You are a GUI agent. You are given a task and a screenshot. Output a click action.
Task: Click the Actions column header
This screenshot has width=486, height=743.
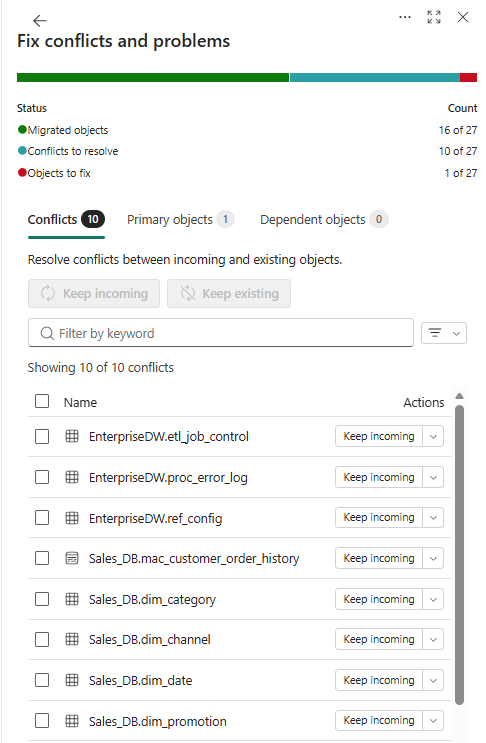[424, 402]
